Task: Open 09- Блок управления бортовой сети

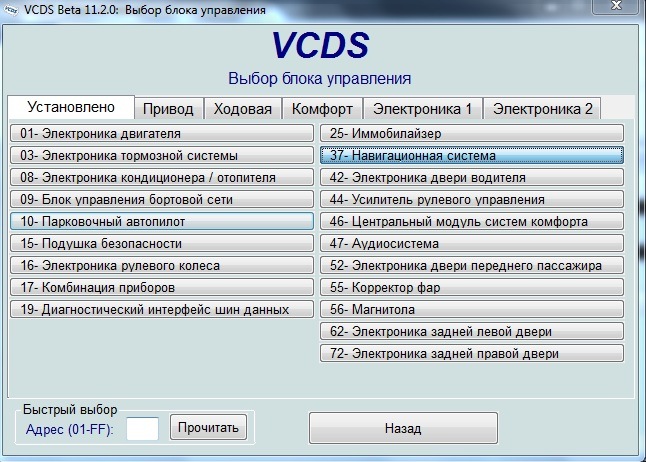Action: (x=162, y=199)
